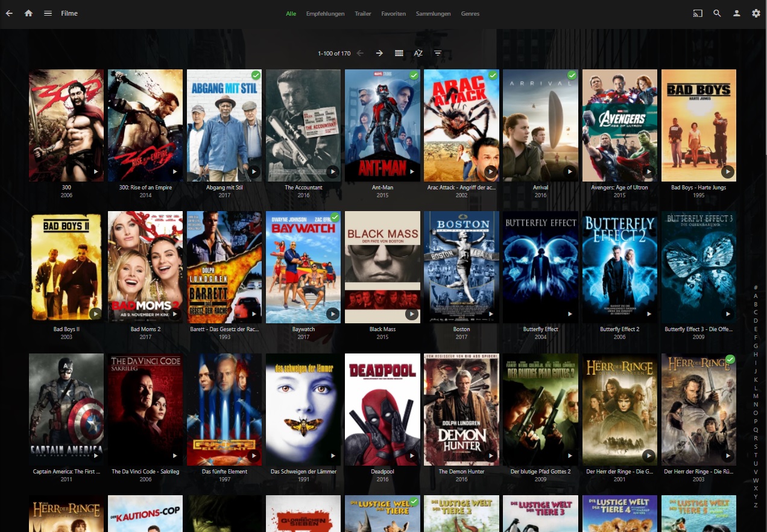This screenshot has width=767, height=532.
Task: Click the 'Deadpool' title text
Action: (382, 472)
